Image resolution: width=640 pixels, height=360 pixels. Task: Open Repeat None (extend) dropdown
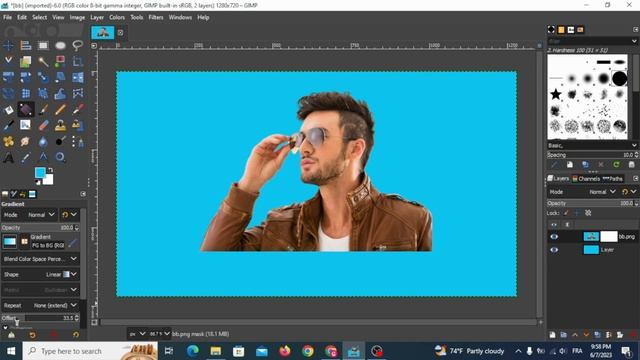[40, 305]
